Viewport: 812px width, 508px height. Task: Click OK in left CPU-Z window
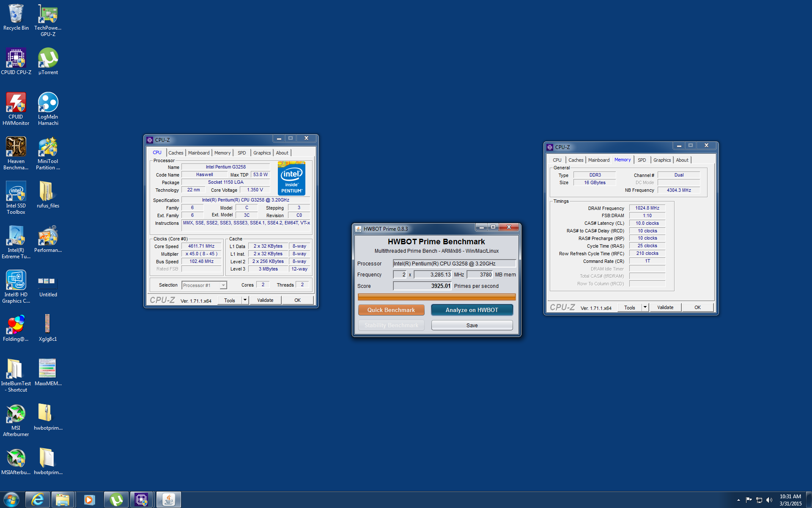coord(298,300)
